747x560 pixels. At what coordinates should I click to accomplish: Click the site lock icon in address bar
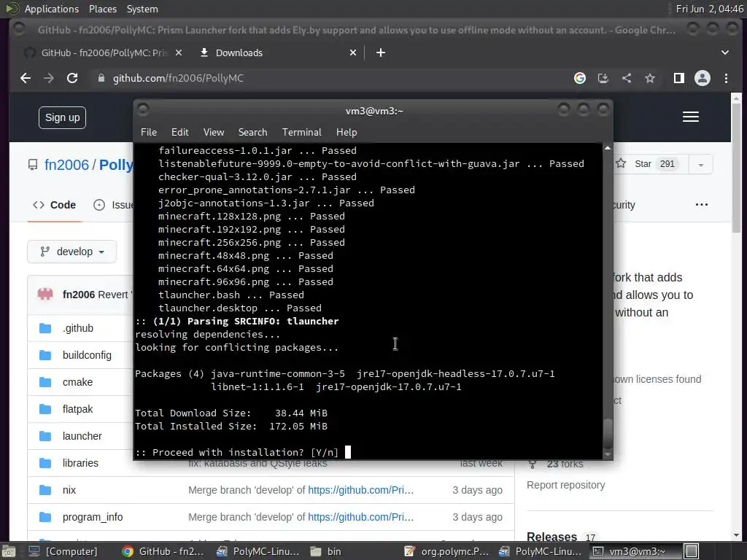(101, 78)
